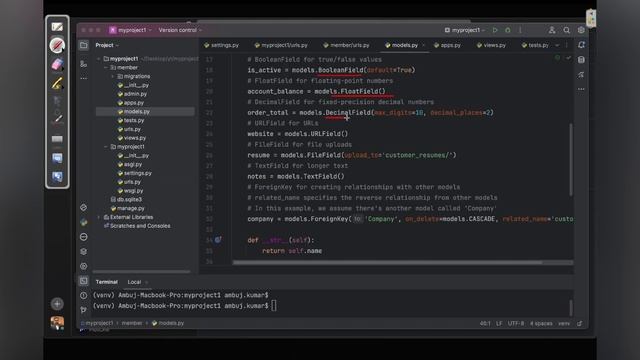Viewport: 640px width, 360px height.
Task: Open the Notifications bell icon
Action: (x=581, y=45)
